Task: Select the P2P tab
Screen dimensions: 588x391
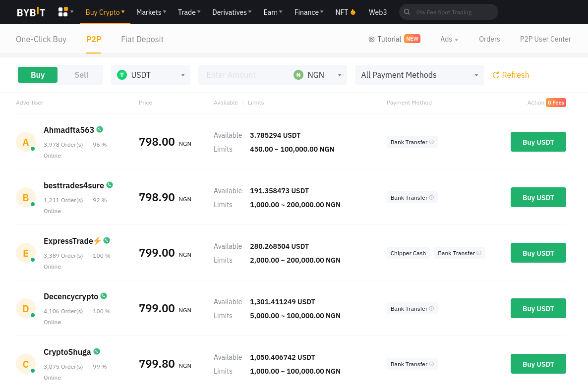Action: (94, 39)
